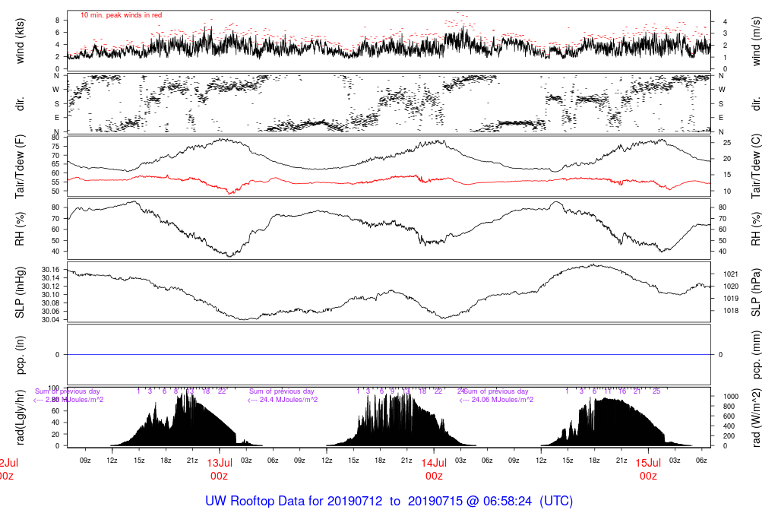Click the "10 min. peak winds in red" legend text
The image size is (778, 532).
coord(121,15)
